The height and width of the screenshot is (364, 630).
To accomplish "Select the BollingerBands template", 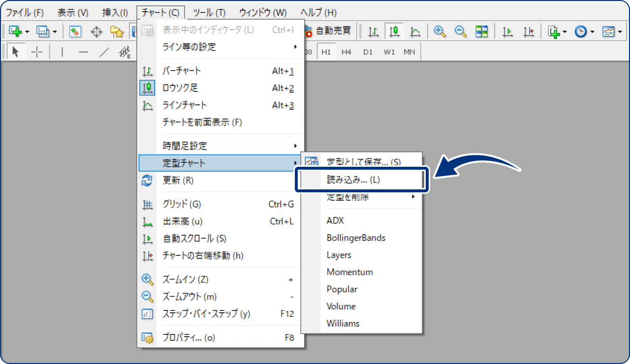I will (356, 238).
